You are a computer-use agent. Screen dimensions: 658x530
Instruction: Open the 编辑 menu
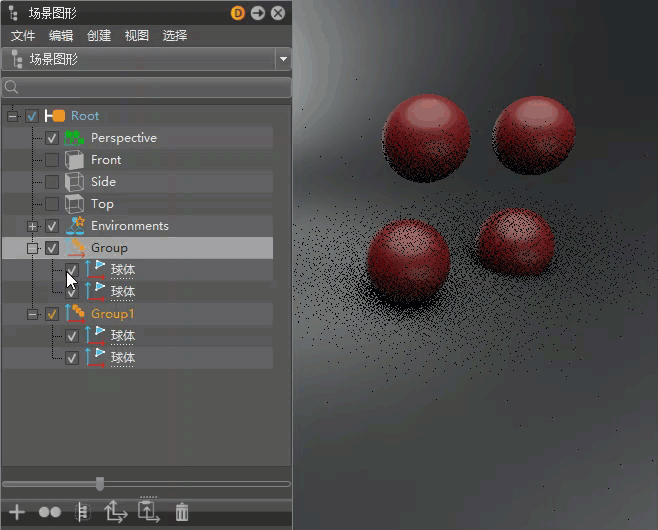[61, 36]
